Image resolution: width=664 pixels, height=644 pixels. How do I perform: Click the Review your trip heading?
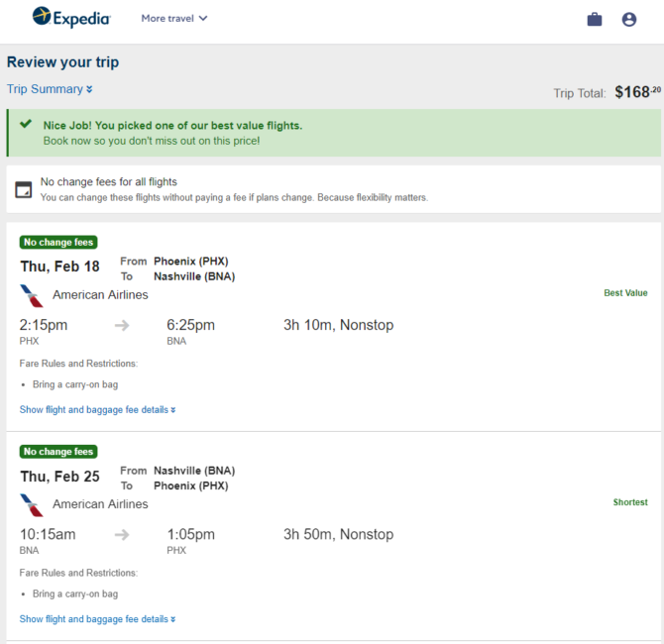[x=62, y=62]
